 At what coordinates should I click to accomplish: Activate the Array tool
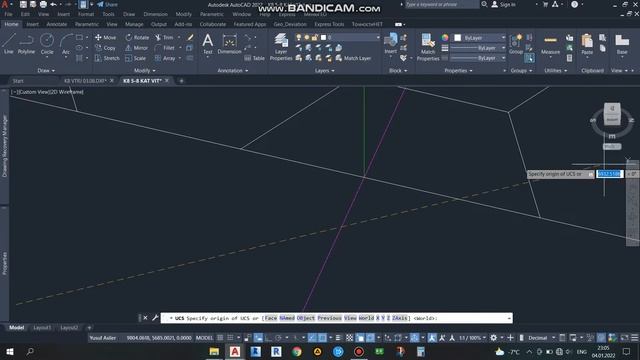click(165, 58)
